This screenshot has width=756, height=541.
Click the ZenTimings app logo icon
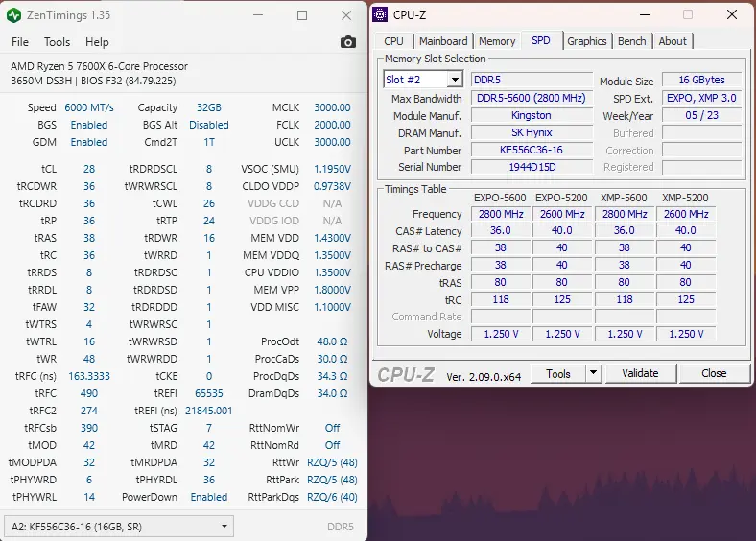click(13, 15)
